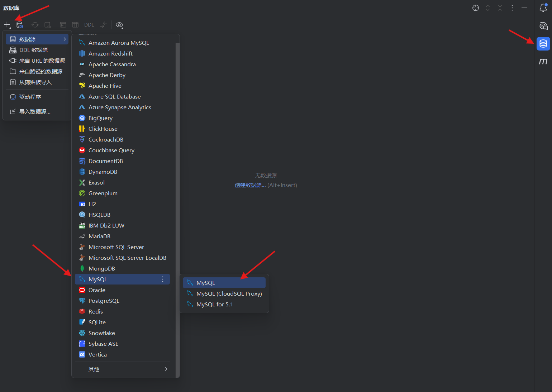Click the expand all icon in header
Image resolution: width=552 pixels, height=392 pixels.
[x=488, y=8]
